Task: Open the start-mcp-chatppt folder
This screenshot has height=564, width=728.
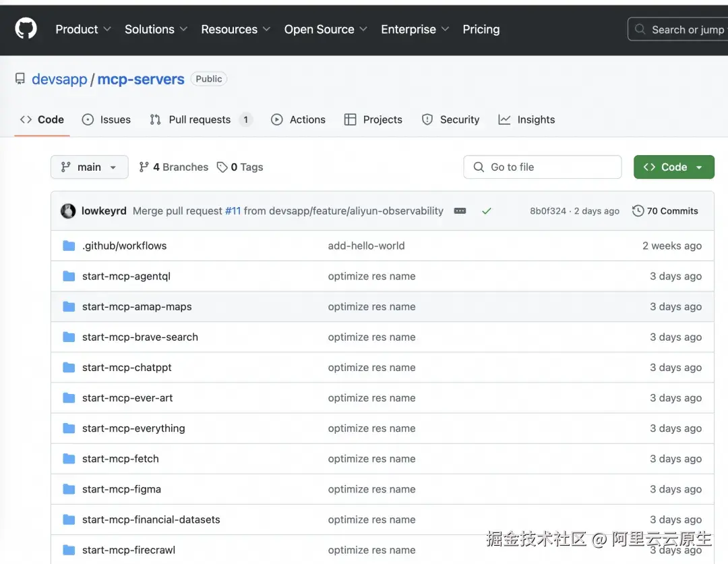Action: tap(127, 368)
